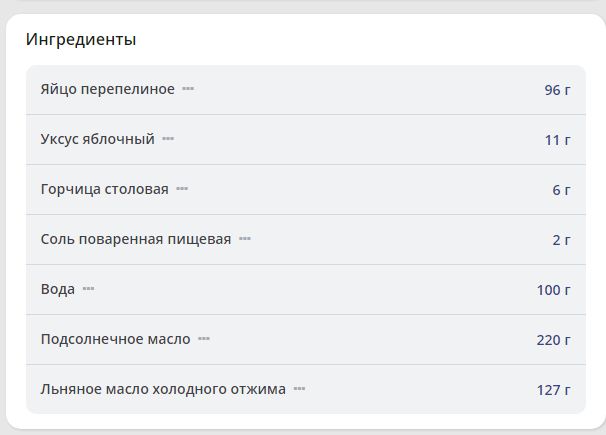Click the three dots after Горчица столовая

[x=182, y=189]
